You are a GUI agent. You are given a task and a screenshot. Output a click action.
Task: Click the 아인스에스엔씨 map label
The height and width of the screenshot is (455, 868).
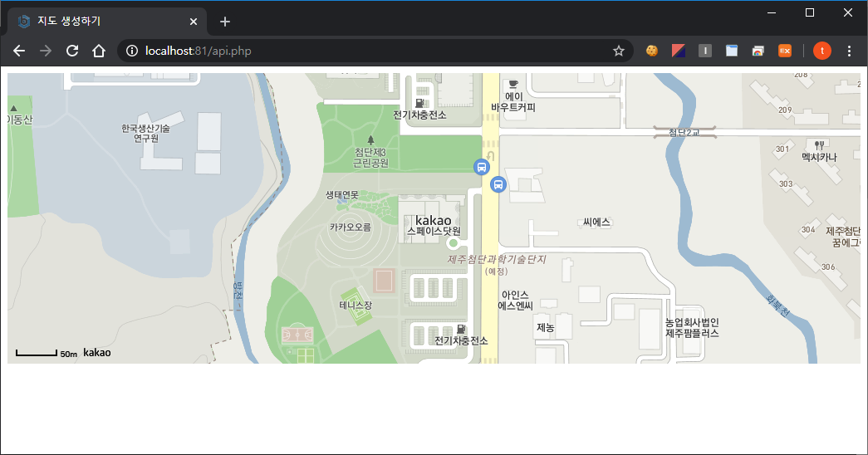pos(515,300)
